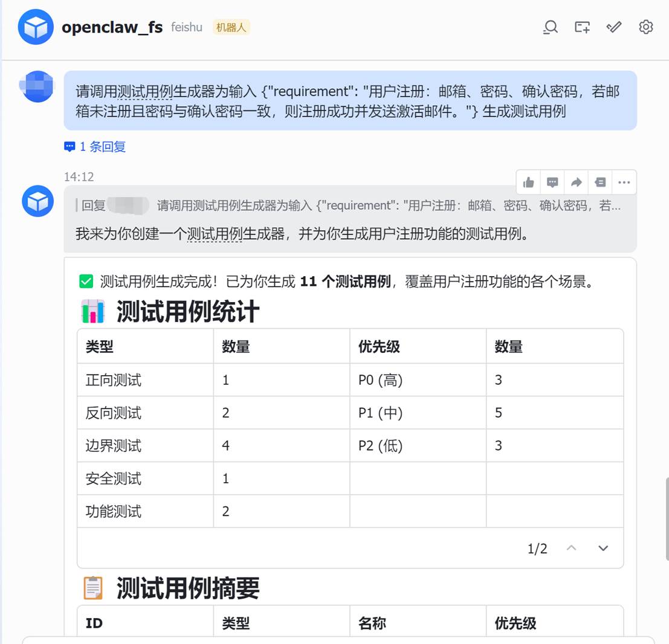Click the 'feishu' label beside the title
Screen dimensions: 669x644
click(x=187, y=27)
